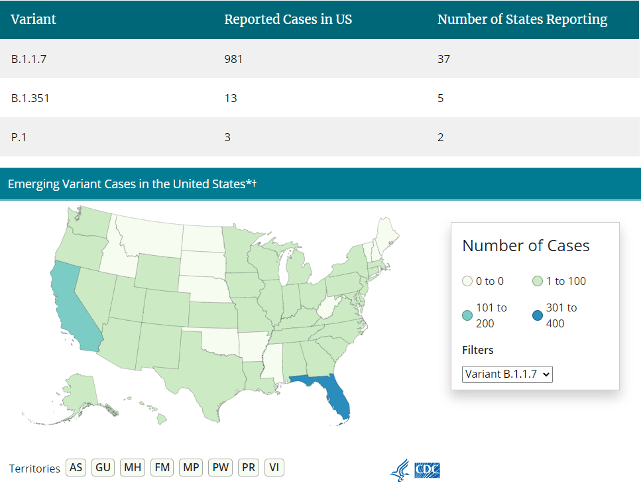Open the Variant B.1.1.7 filter dropdown
Image resolution: width=642 pixels, height=504 pixels.
pos(508,373)
